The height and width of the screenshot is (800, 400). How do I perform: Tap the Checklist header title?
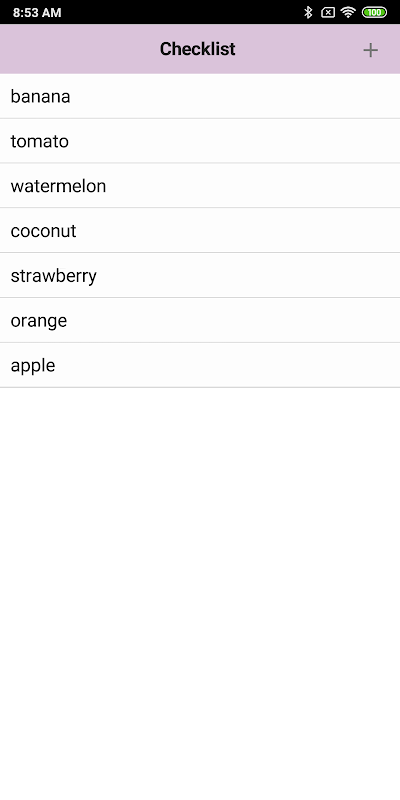(x=197, y=49)
